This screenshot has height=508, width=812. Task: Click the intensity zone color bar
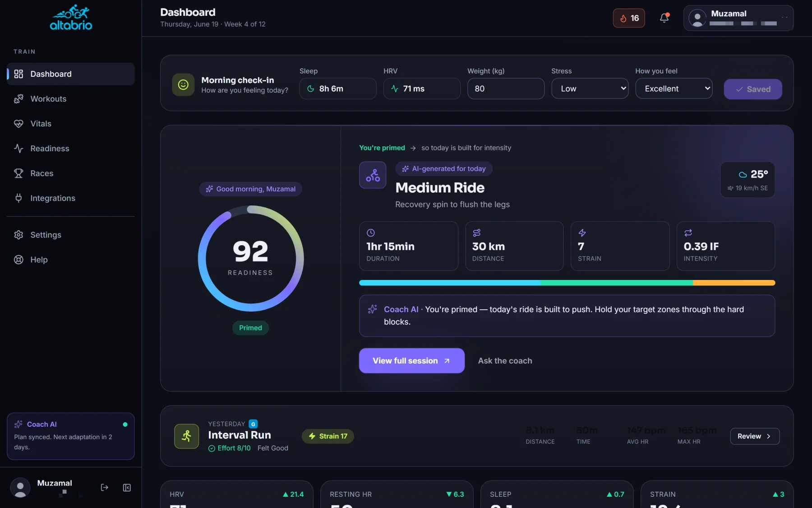coord(567,283)
